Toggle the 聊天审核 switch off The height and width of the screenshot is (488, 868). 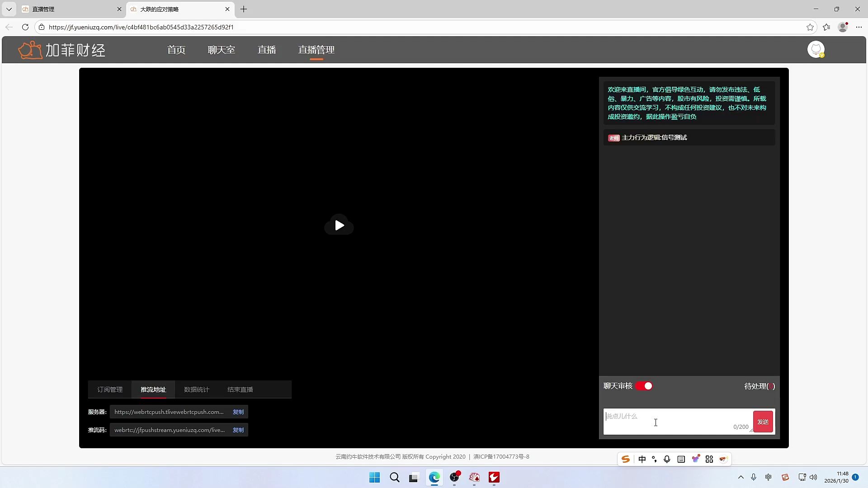tap(644, 386)
